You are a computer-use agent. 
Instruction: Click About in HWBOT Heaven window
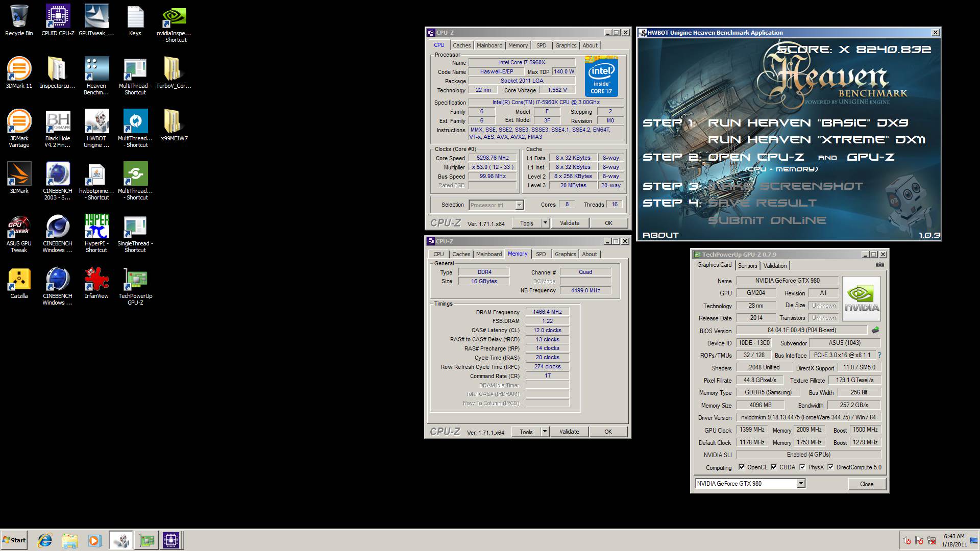(x=660, y=235)
